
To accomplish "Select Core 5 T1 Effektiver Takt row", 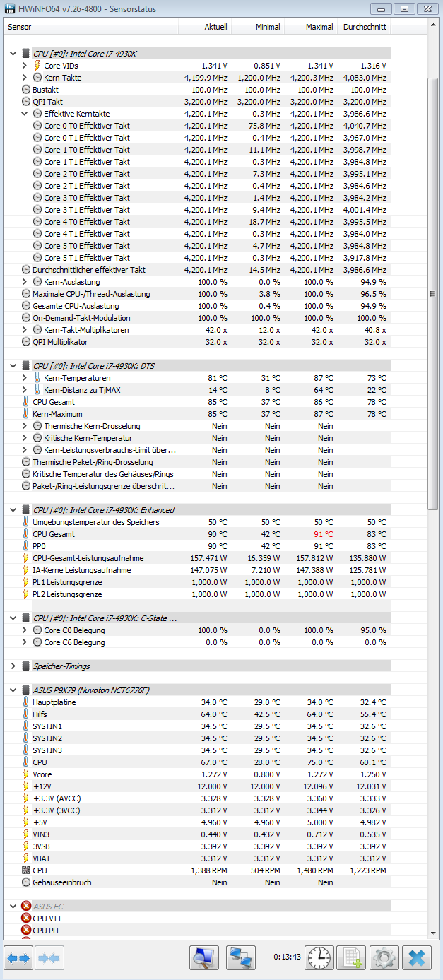I will point(197,258).
